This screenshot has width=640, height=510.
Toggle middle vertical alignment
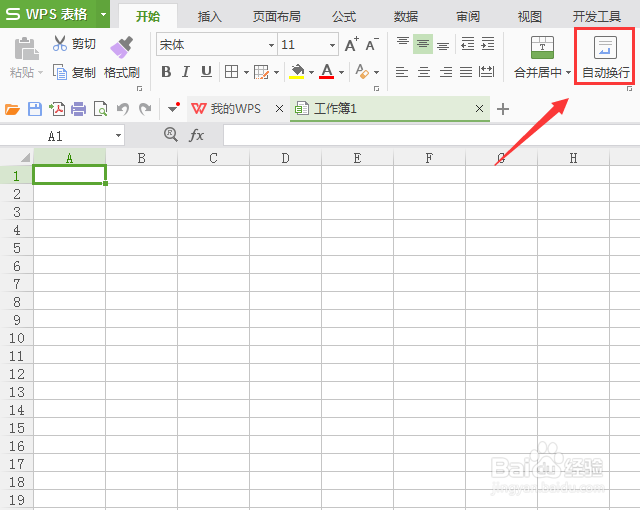pyautogui.click(x=423, y=43)
